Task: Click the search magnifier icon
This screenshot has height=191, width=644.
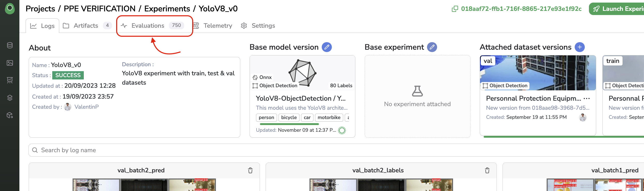Action: 35,150
